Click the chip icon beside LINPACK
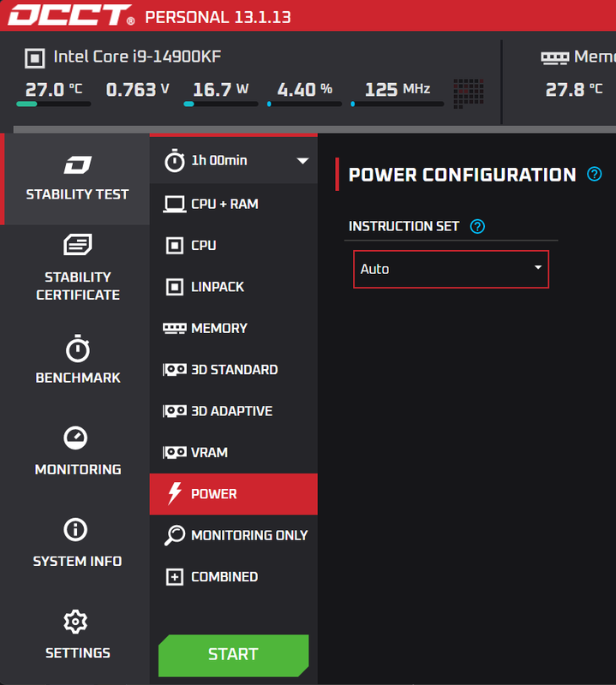Image resolution: width=616 pixels, height=685 pixels. click(x=175, y=287)
